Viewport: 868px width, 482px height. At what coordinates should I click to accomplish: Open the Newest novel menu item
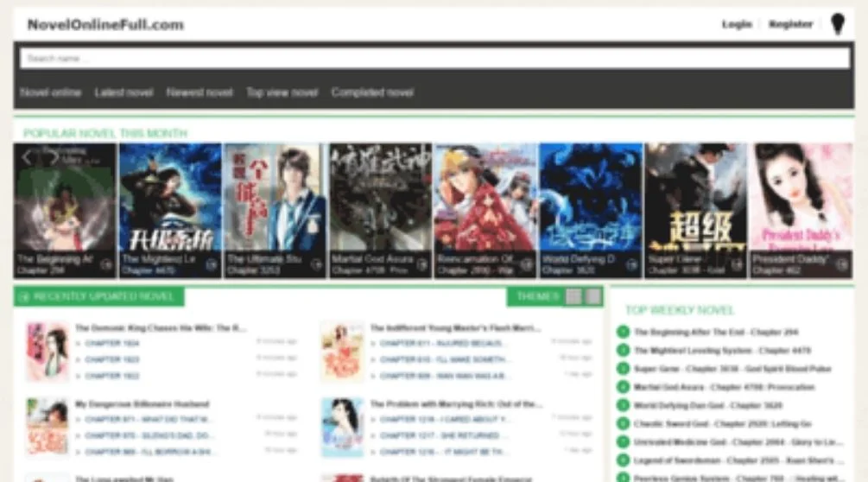coord(200,92)
